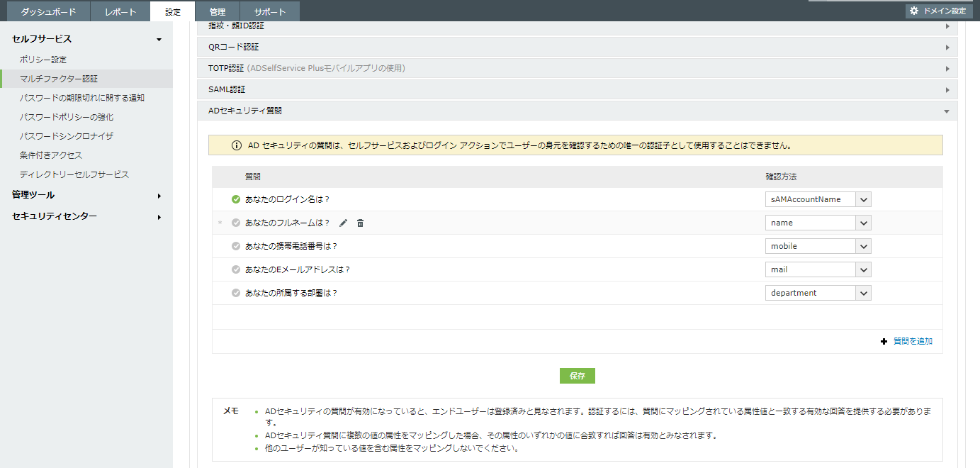Click the plus icon beside 質問を追加
The width and height of the screenshot is (980, 468).
pyautogui.click(x=884, y=341)
